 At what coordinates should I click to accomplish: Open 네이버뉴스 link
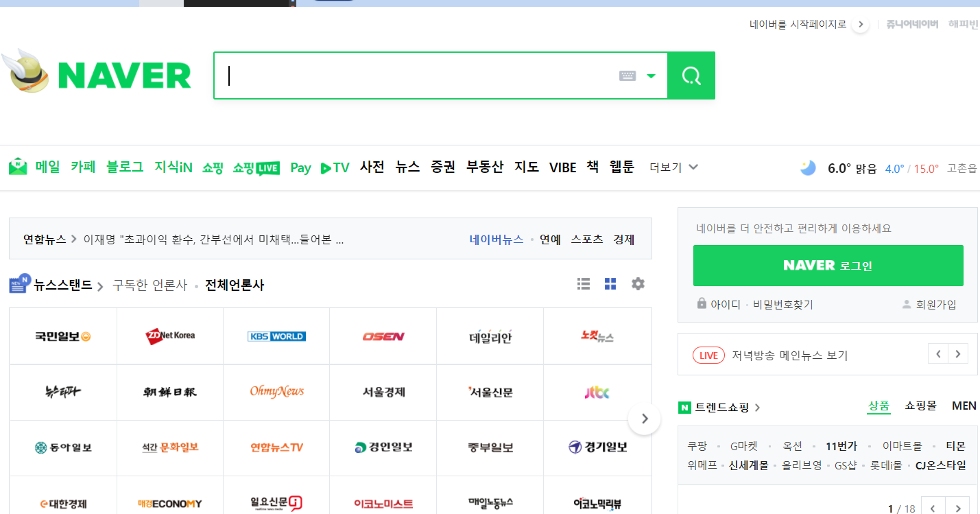point(497,240)
